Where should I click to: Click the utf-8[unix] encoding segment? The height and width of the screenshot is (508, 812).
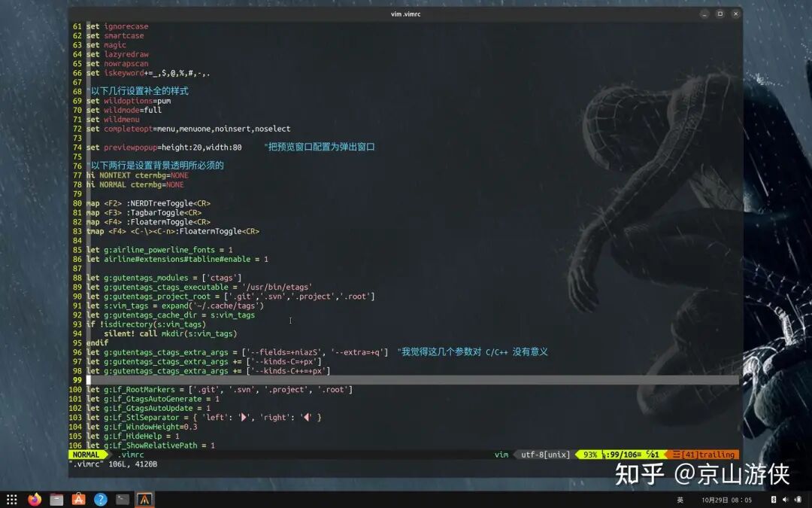tap(545, 455)
